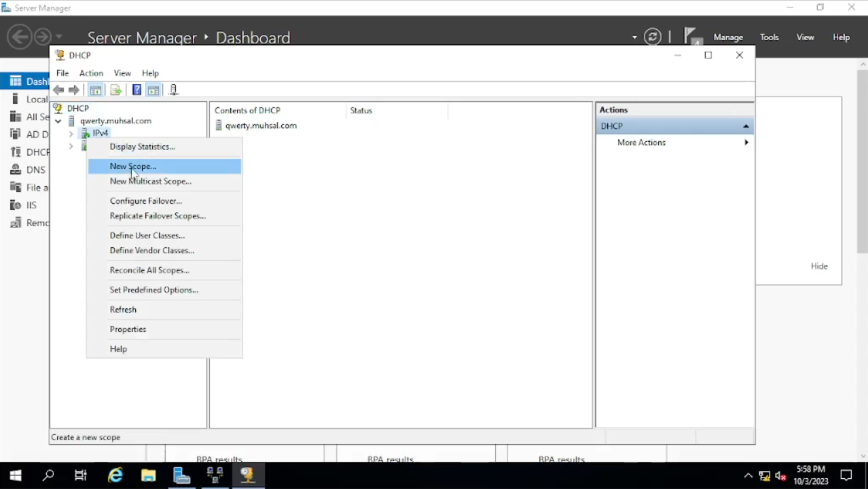This screenshot has height=489, width=868.
Task: Select qwerty.muhsal.com in the contents list
Action: coord(260,126)
